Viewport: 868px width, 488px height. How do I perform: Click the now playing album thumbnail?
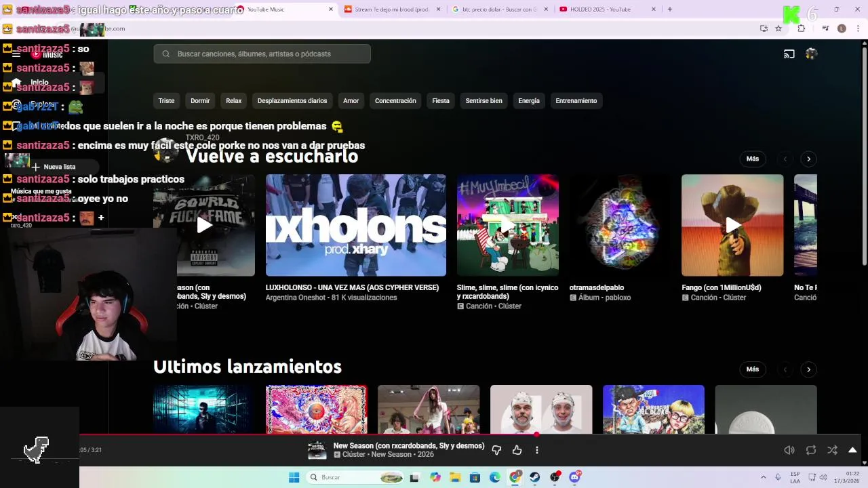[317, 450]
